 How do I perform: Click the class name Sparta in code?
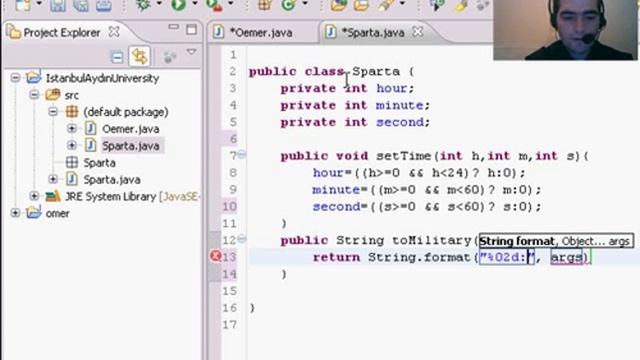[376, 72]
